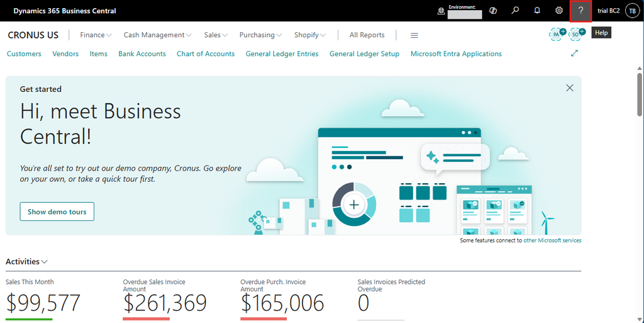
Task: Click Show demo tours button
Action: pyautogui.click(x=57, y=212)
